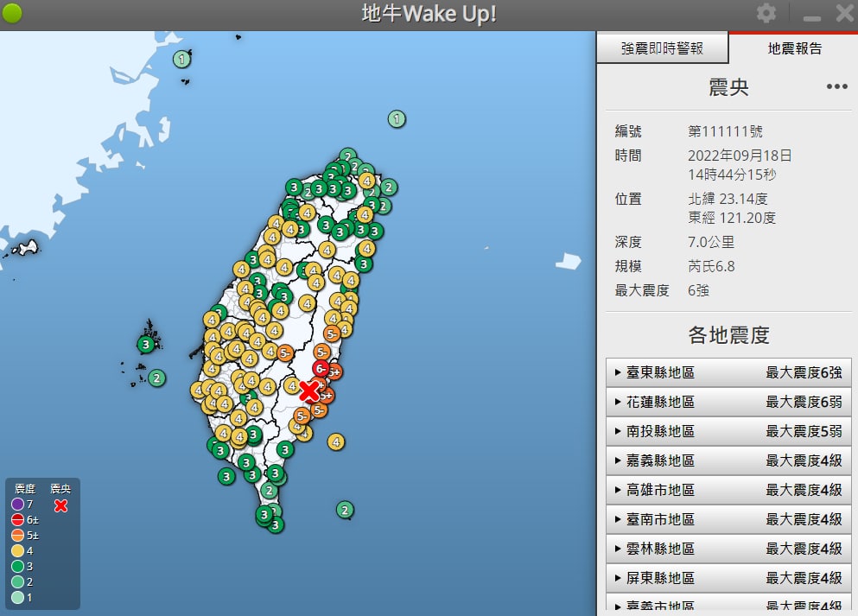Click the 第111111號 report number

[725, 131]
